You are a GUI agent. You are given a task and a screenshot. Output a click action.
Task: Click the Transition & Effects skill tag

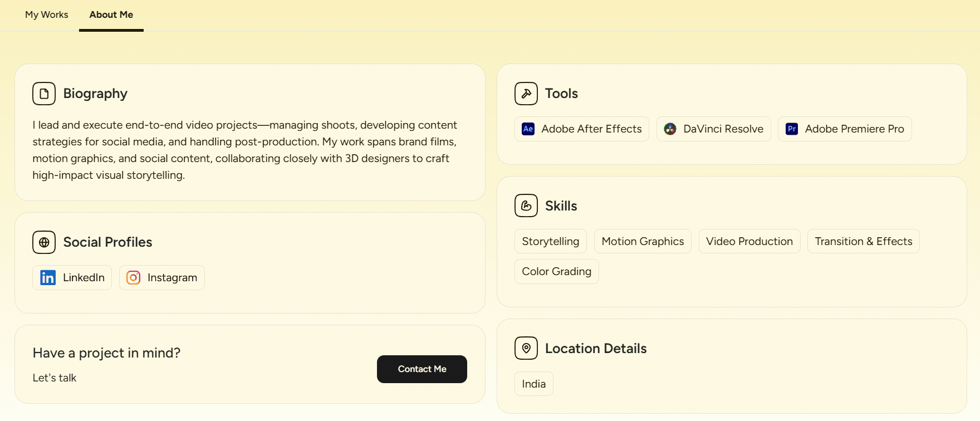864,241
